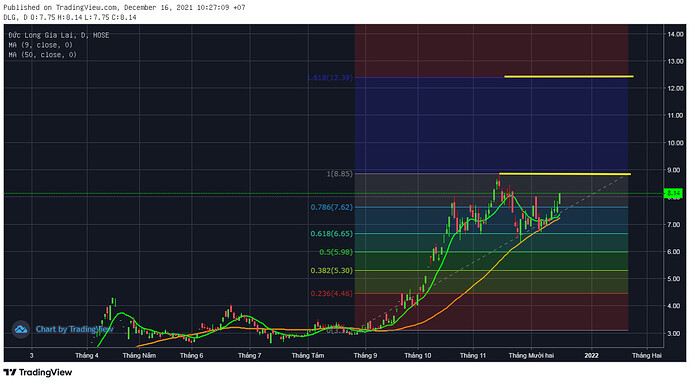690x383 pixels.
Task: Select the upper yellow line at 12.39
Action: pyautogui.click(x=569, y=77)
